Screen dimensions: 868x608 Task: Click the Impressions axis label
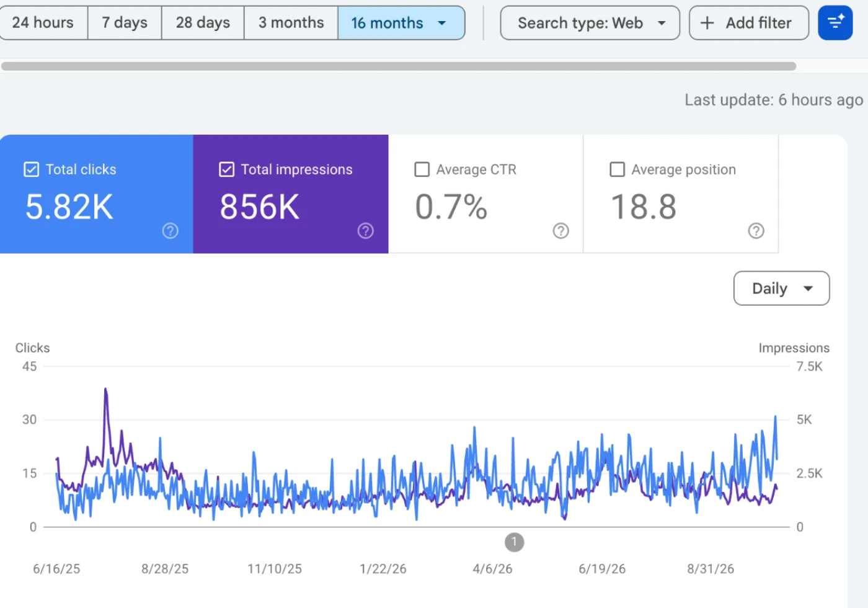794,348
